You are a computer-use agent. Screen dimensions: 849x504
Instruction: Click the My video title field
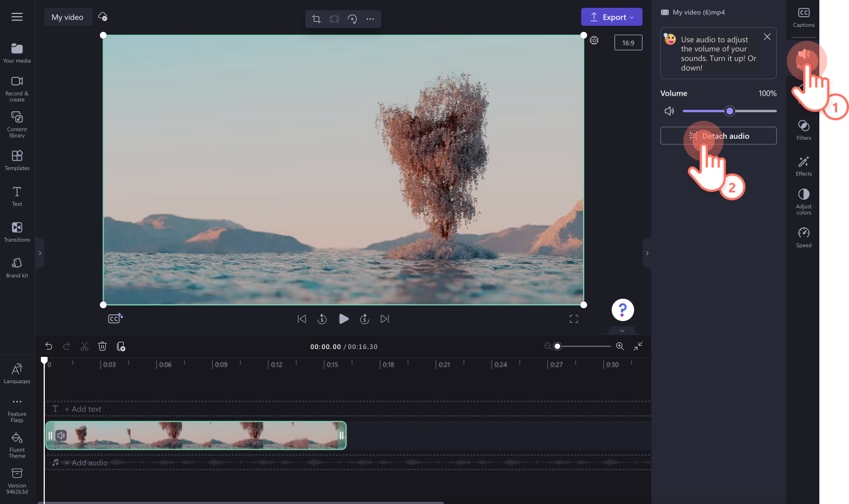[68, 17]
